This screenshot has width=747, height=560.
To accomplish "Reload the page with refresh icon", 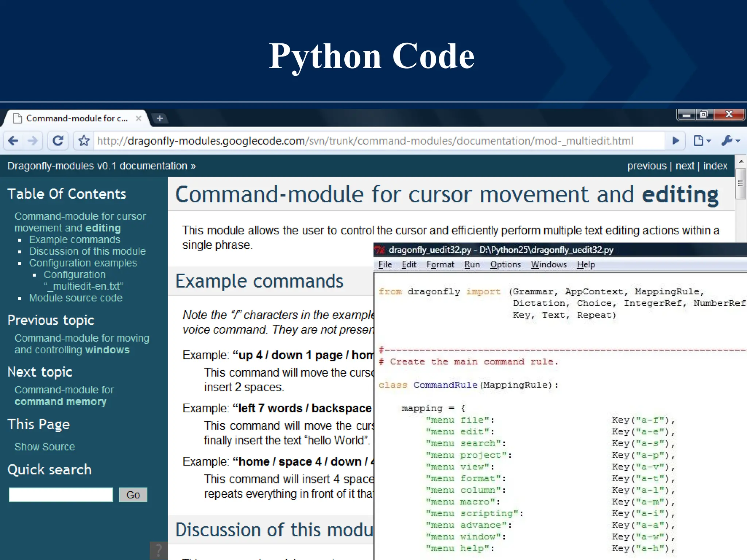I will 58,141.
